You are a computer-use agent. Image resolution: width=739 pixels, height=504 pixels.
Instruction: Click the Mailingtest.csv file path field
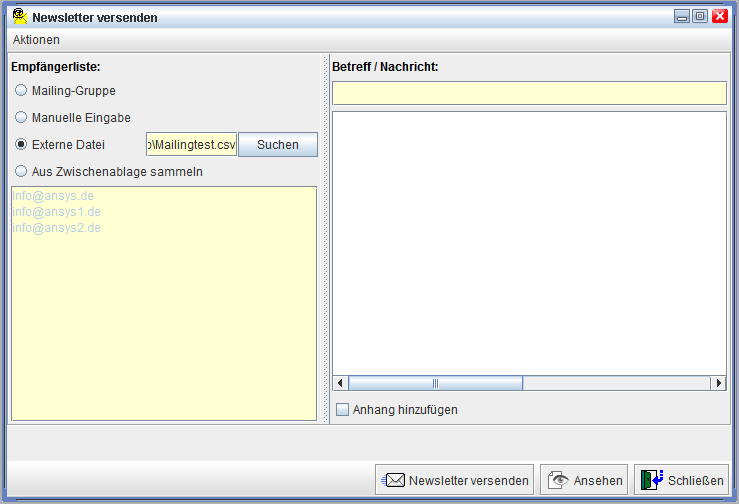tap(191, 144)
